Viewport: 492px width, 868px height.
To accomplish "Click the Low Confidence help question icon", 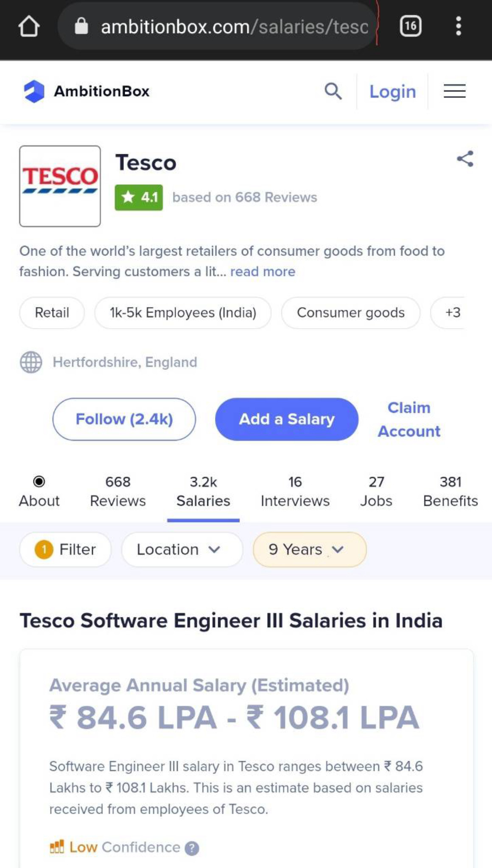I will [192, 848].
